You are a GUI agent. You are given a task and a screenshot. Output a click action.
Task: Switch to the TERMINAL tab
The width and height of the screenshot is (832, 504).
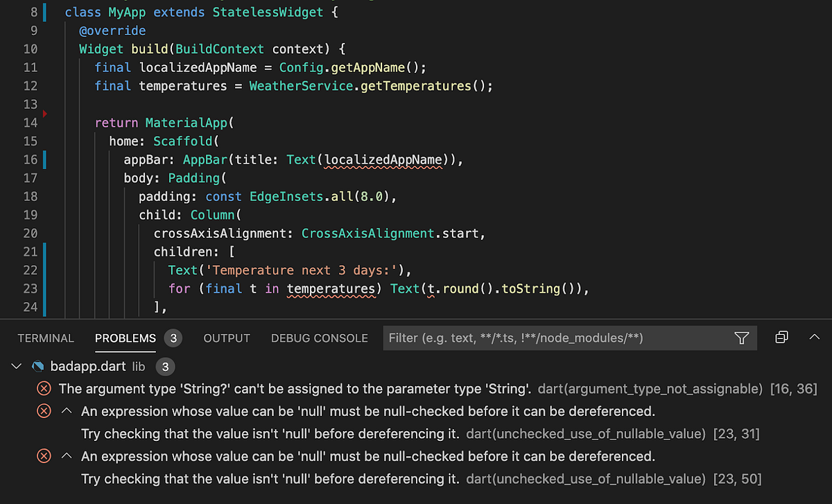46,338
